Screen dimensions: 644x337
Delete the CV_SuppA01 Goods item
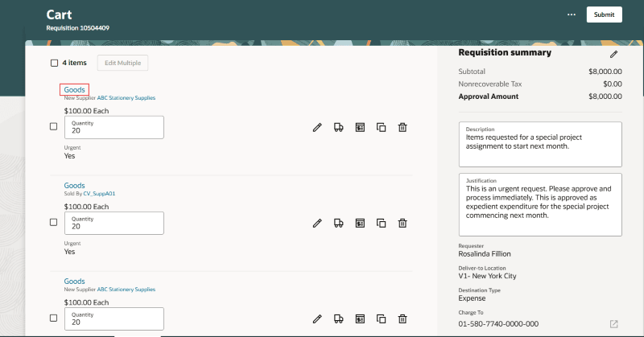point(402,224)
